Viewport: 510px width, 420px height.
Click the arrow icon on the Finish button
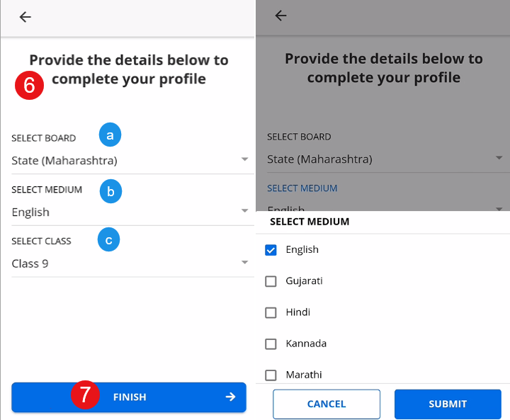pos(230,397)
